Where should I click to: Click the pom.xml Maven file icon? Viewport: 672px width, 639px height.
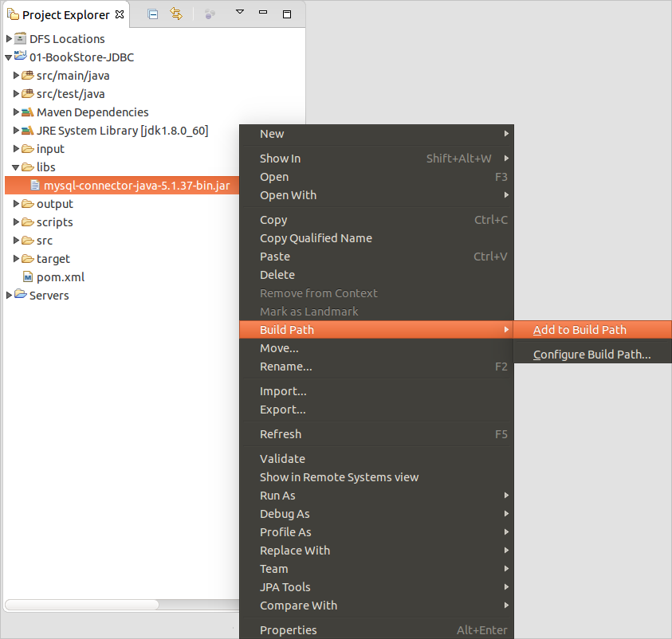(x=28, y=276)
